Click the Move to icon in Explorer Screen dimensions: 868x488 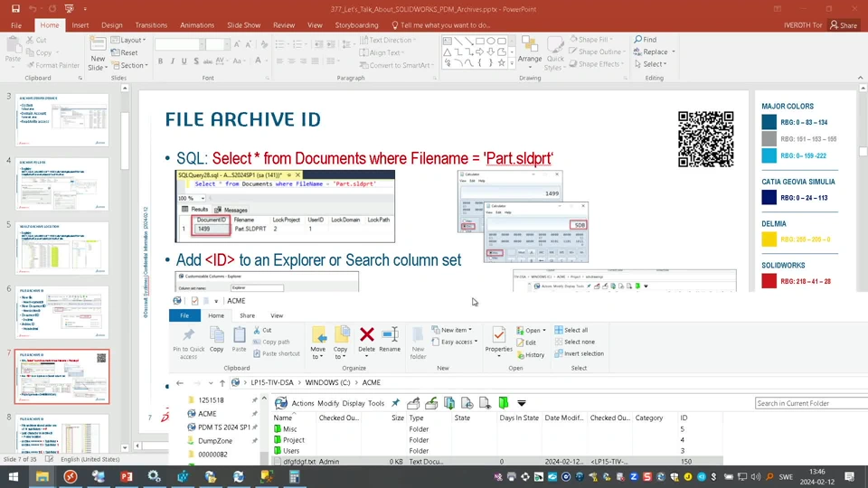(x=318, y=334)
